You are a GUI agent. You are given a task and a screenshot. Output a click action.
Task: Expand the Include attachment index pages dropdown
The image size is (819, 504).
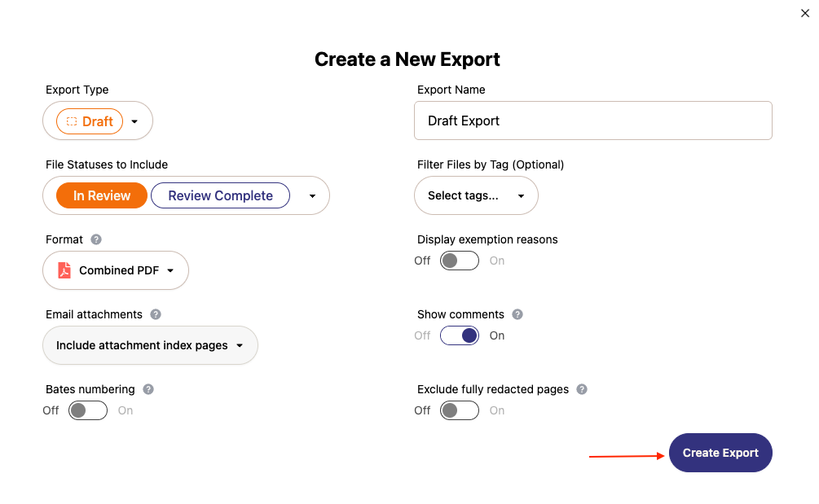(x=150, y=345)
